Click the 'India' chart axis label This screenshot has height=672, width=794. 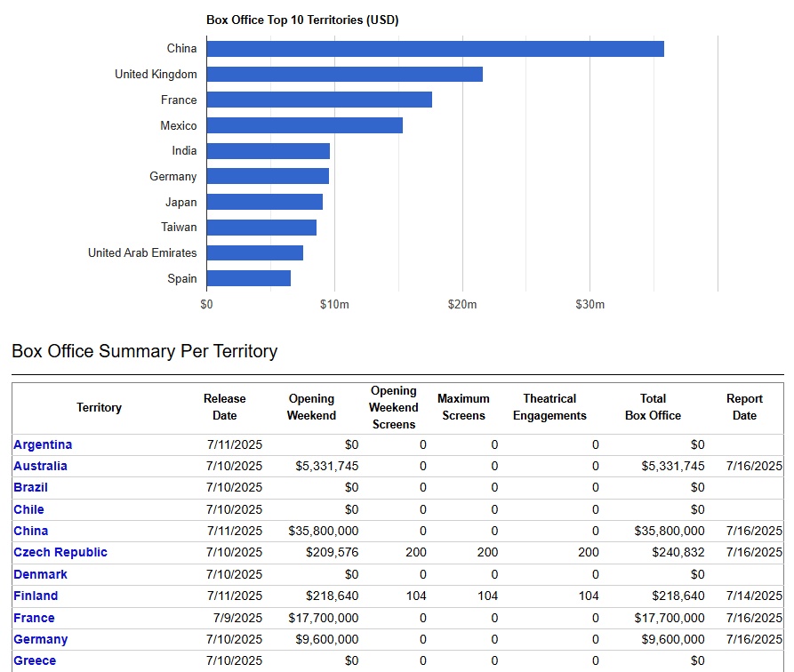tap(184, 150)
